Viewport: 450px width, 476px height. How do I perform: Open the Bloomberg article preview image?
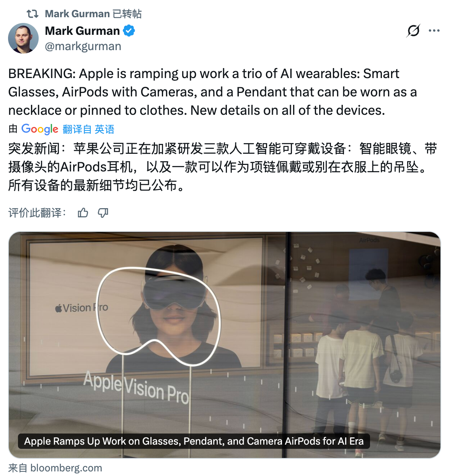coord(225,345)
